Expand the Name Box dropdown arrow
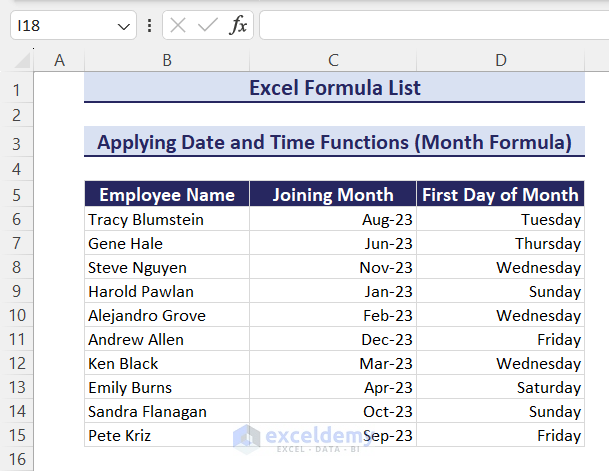Viewport: 609px width, 471px height. click(125, 26)
